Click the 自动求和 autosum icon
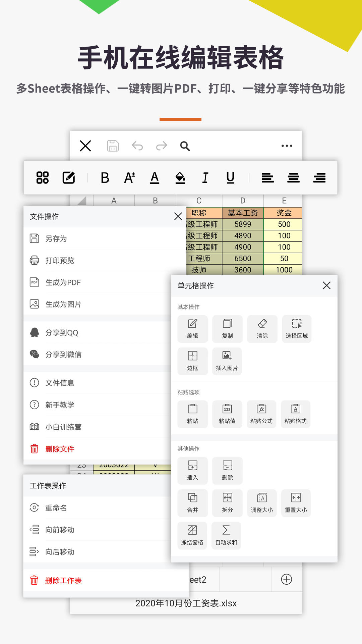 click(226, 535)
